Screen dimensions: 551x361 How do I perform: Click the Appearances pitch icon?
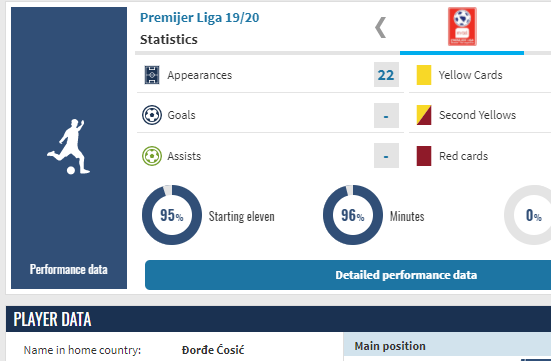click(x=152, y=75)
